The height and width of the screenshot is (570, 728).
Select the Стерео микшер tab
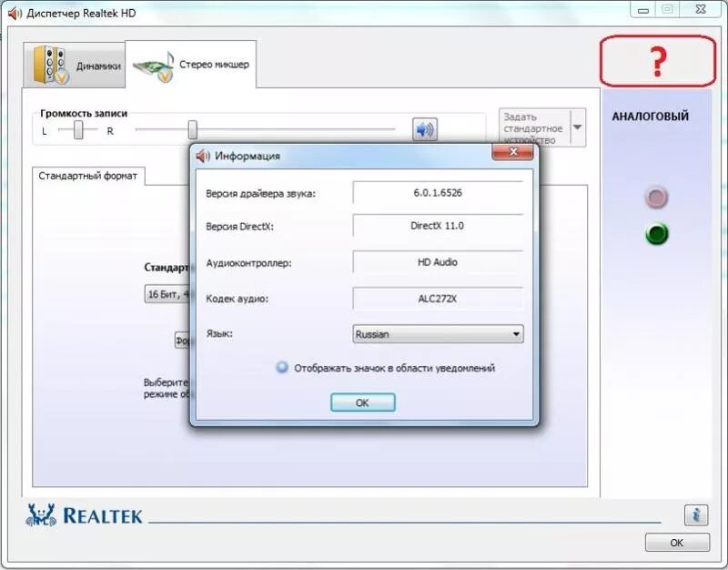point(191,65)
